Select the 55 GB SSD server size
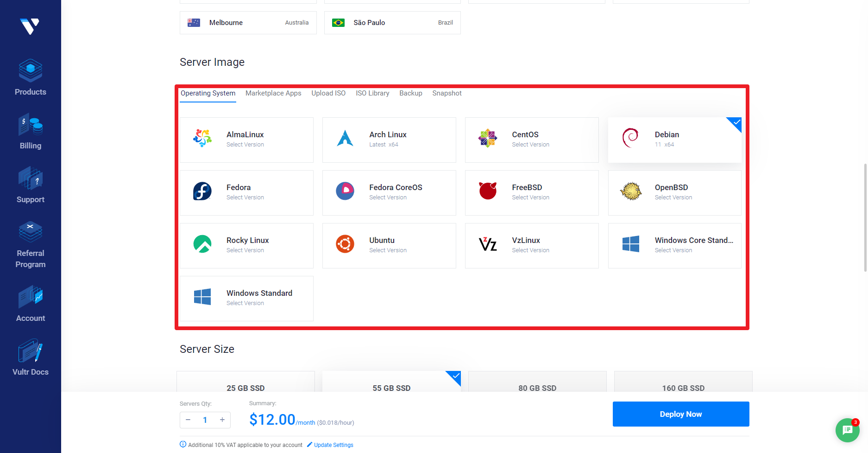 click(391, 382)
